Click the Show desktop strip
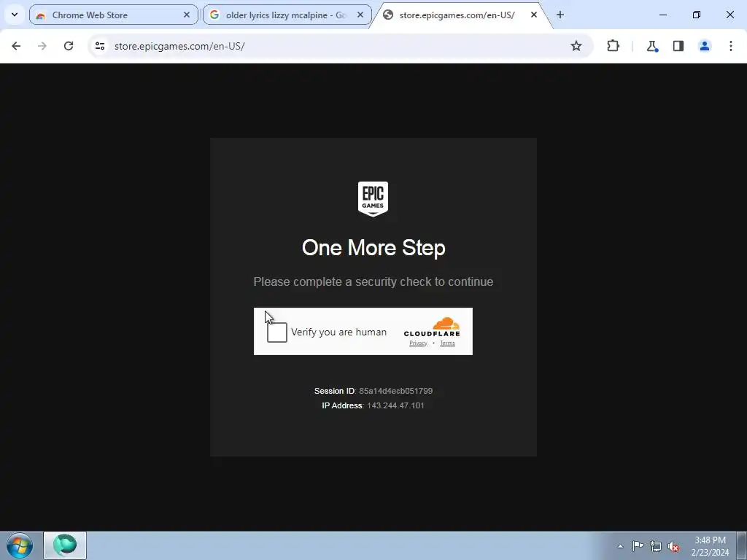 pyautogui.click(x=742, y=545)
